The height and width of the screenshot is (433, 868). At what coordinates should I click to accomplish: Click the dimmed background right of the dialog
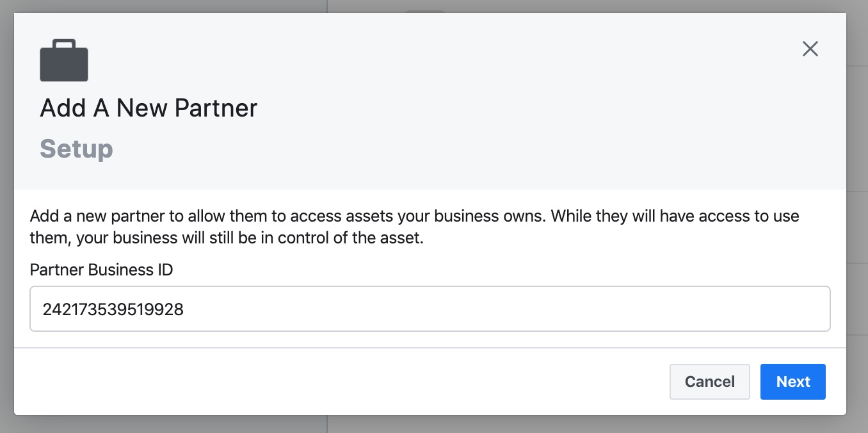pos(857,216)
